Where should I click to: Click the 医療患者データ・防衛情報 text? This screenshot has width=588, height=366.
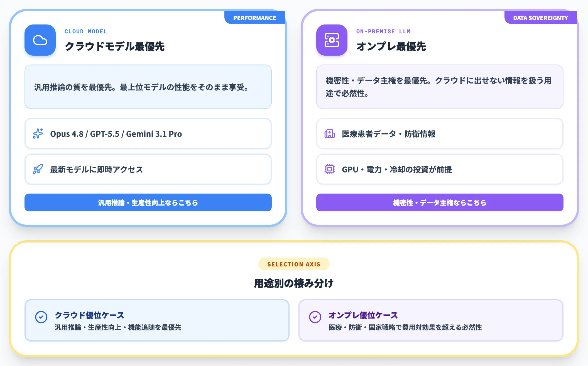pyautogui.click(x=389, y=134)
